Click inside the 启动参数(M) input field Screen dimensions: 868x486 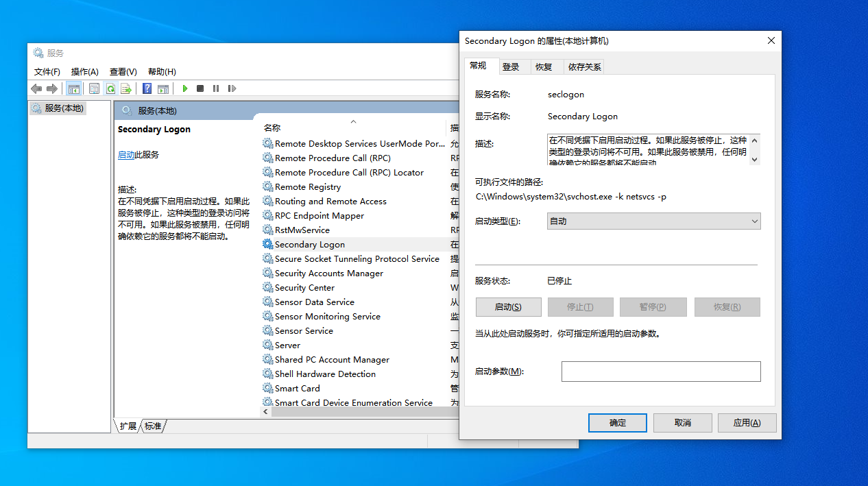[660, 371]
